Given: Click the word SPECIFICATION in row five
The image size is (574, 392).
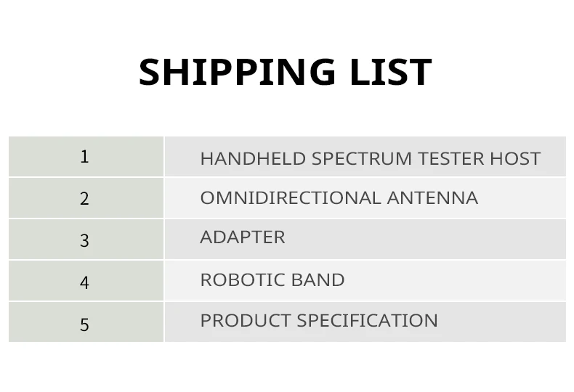Looking at the screenshot, I should 368,320.
